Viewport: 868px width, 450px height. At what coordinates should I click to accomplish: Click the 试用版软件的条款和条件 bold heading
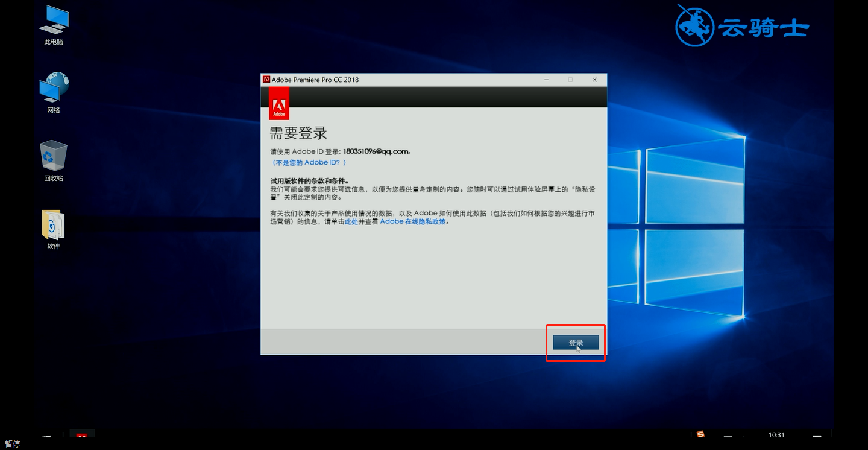coord(309,181)
